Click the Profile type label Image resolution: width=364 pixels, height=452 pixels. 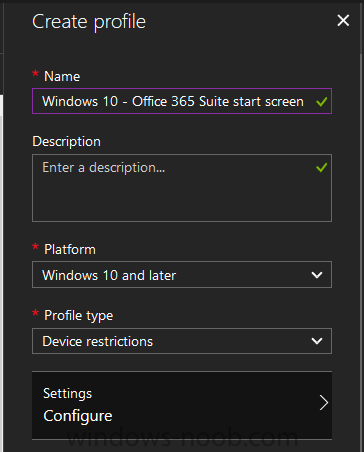coord(79,315)
